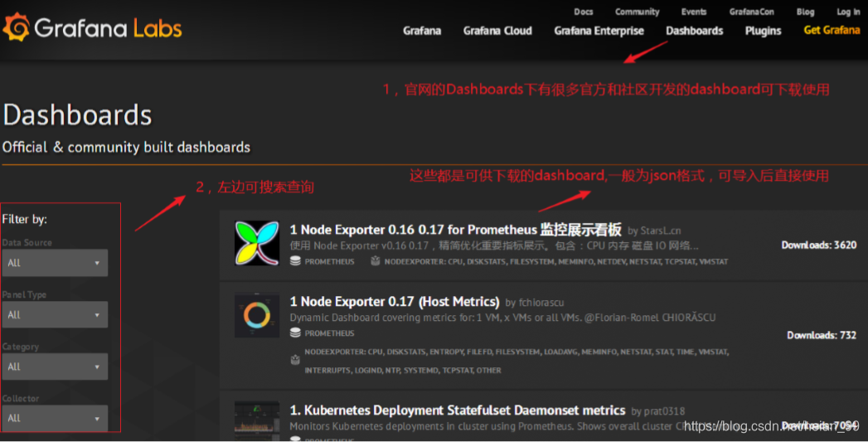
Task: Open the Plugins menu item
Action: [763, 31]
